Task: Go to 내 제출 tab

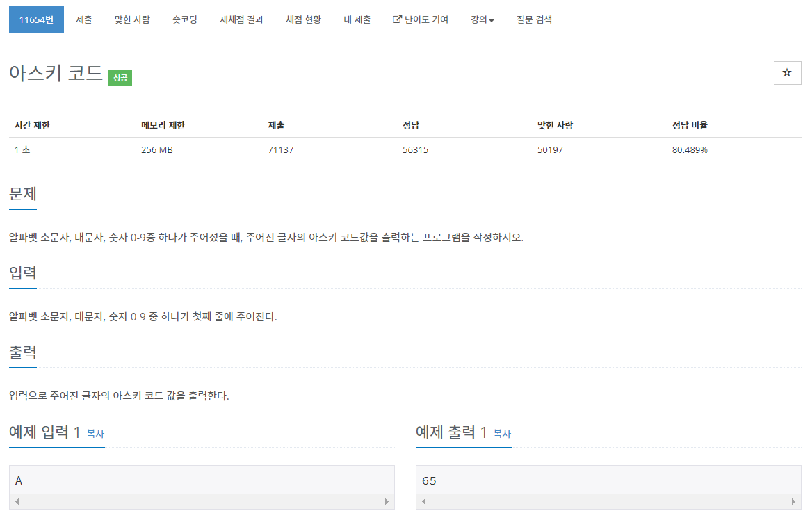Action: (x=357, y=19)
